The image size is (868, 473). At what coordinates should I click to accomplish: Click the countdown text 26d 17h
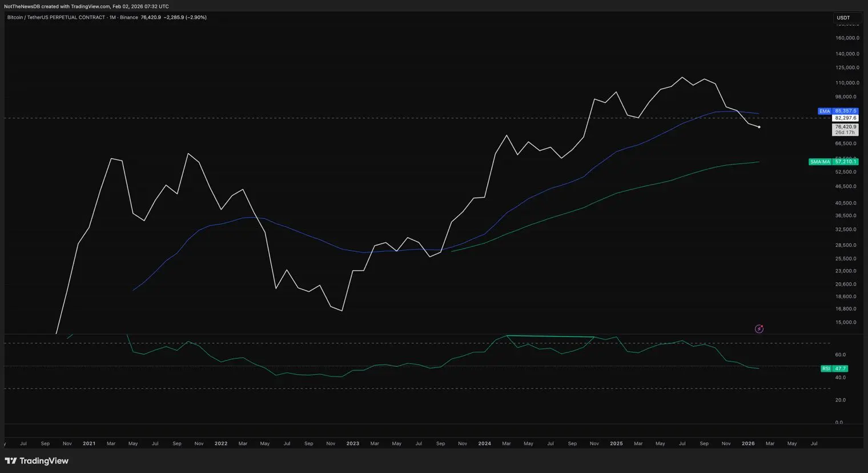pos(845,133)
